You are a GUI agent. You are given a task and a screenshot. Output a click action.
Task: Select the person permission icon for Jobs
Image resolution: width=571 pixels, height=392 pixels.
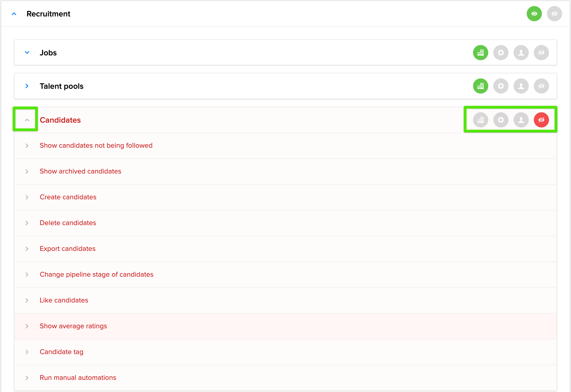(x=521, y=53)
